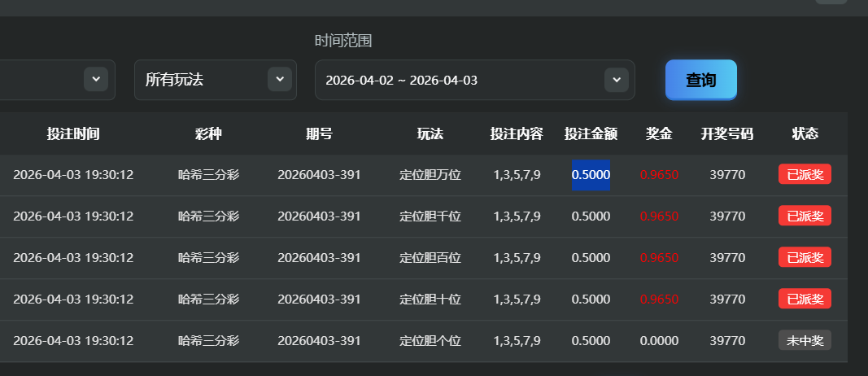Screen dimensions: 868x376
Task: Click the gray 未中奖 status badge
Action: pyautogui.click(x=805, y=340)
